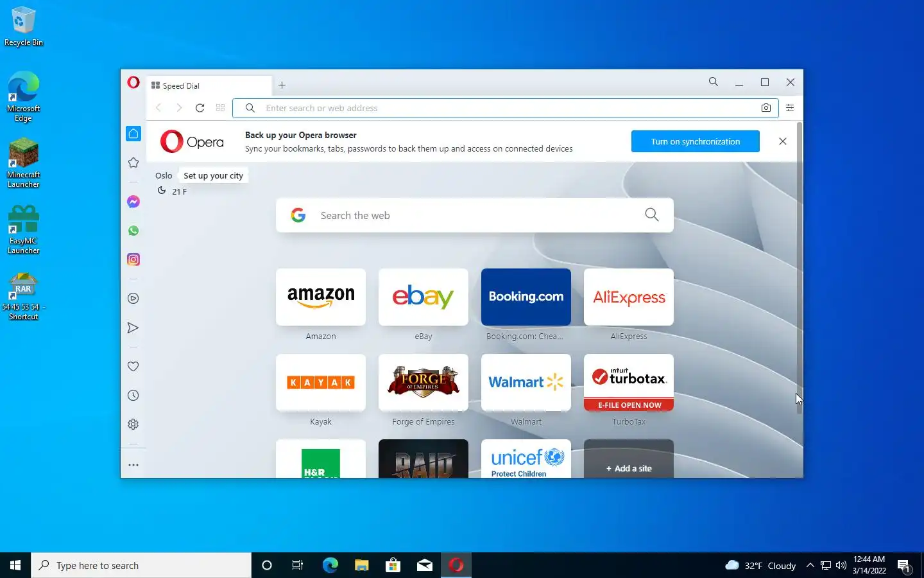
Task: Reload the current page
Action: tap(200, 108)
